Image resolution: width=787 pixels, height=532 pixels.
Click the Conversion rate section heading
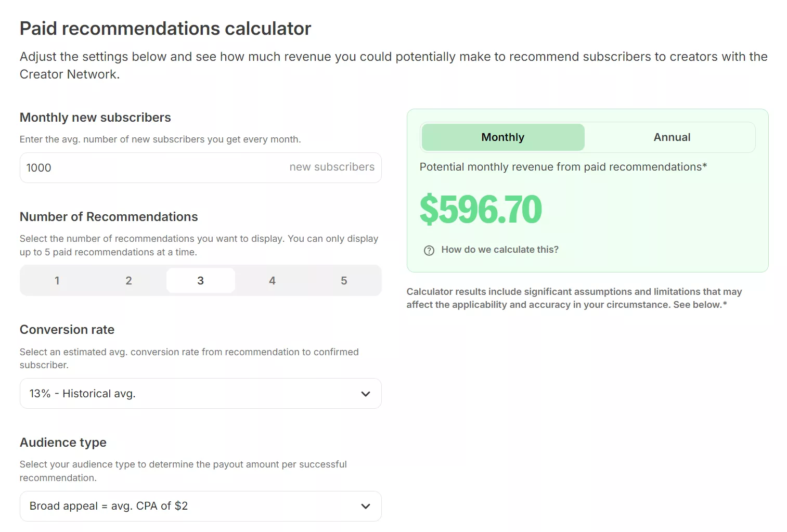(x=67, y=330)
